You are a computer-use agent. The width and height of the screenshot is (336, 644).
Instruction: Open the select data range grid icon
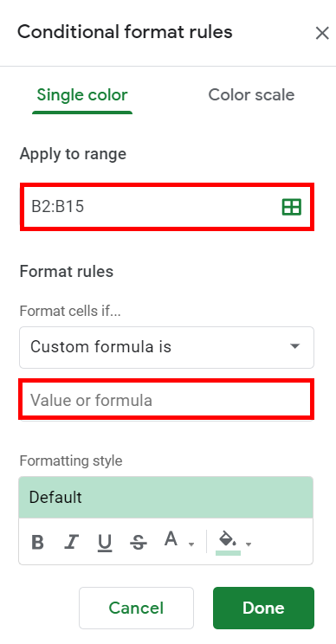292,207
